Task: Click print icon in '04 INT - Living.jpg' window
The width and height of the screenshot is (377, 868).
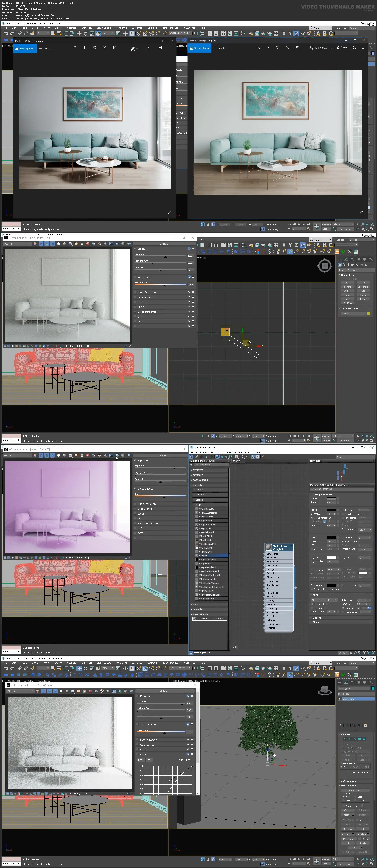Action: (161, 48)
